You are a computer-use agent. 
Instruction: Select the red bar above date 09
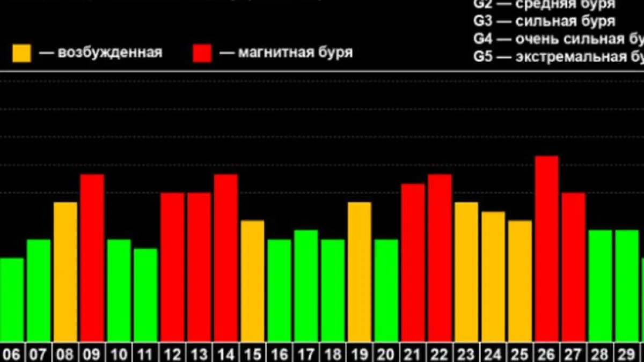[x=92, y=257]
